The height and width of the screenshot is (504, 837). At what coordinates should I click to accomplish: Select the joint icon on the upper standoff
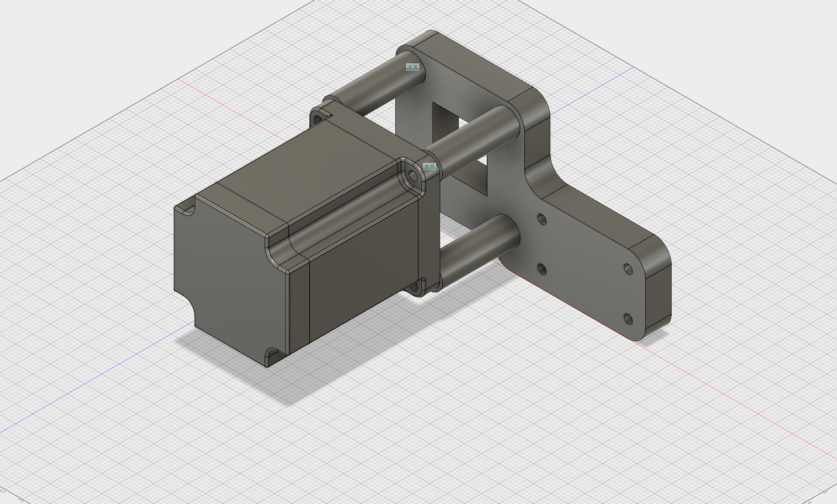pos(412,67)
